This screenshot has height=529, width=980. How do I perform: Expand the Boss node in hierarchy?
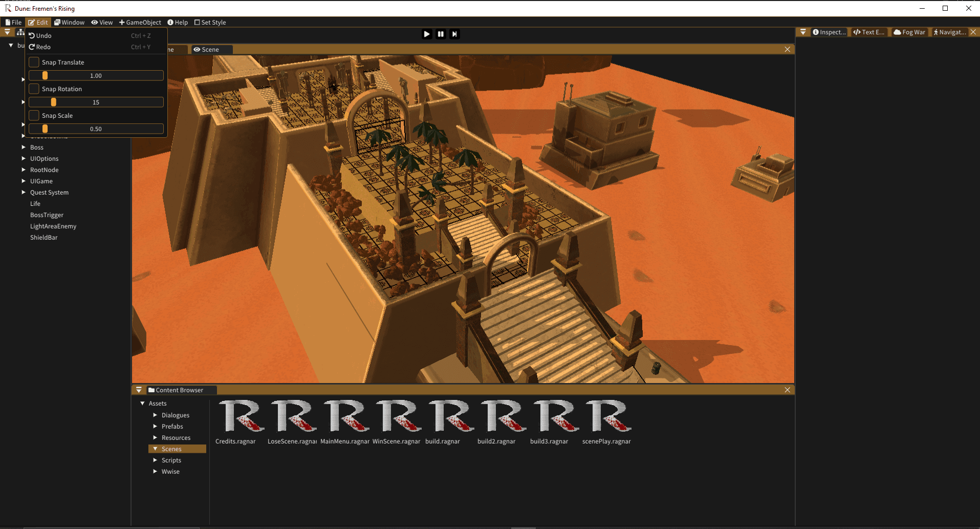[x=24, y=147]
